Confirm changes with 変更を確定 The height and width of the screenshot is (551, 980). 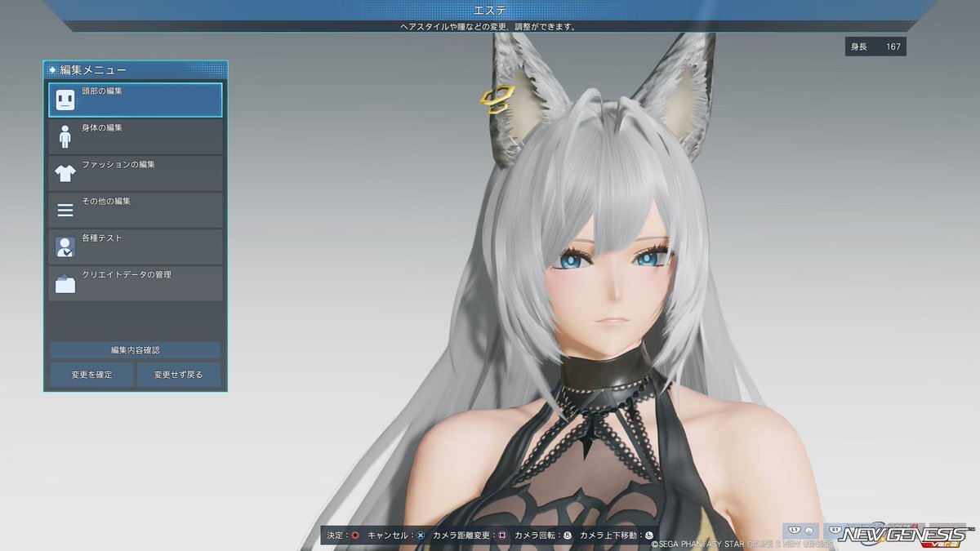(x=91, y=375)
